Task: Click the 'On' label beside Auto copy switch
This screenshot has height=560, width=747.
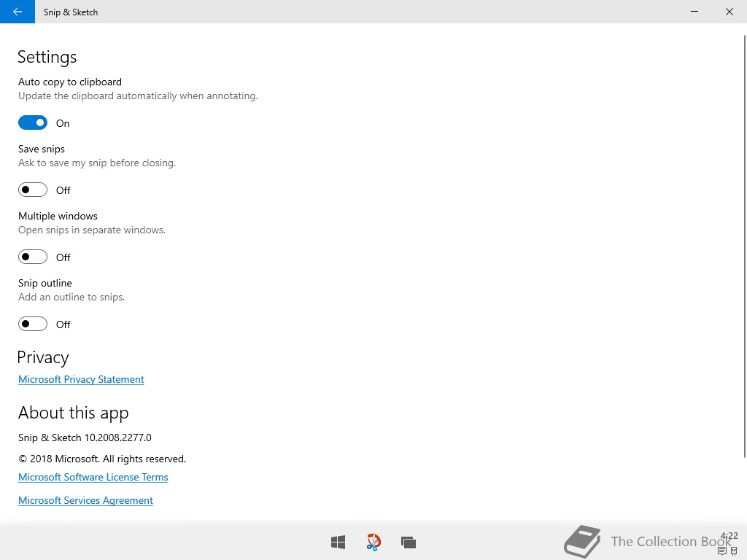Action: [63, 123]
